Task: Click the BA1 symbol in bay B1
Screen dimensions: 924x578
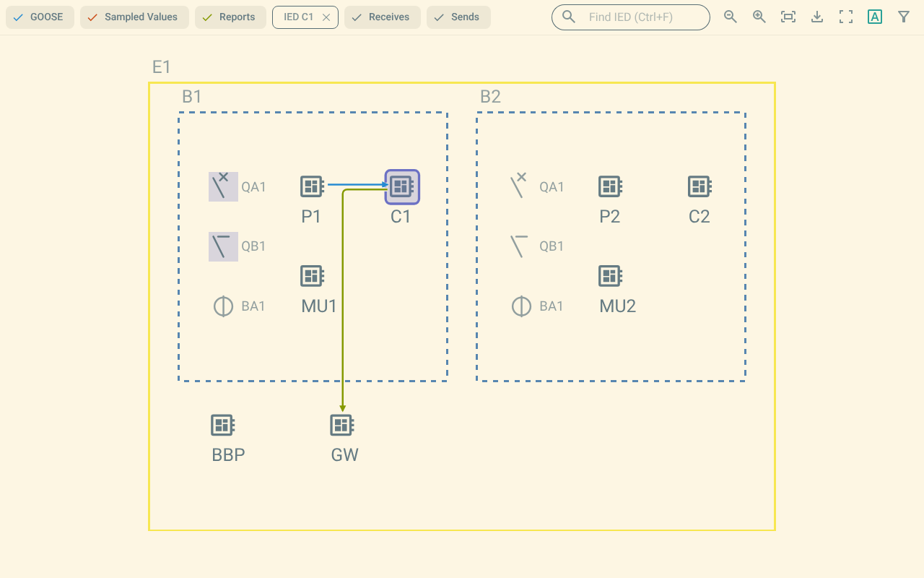Action: [x=223, y=306]
